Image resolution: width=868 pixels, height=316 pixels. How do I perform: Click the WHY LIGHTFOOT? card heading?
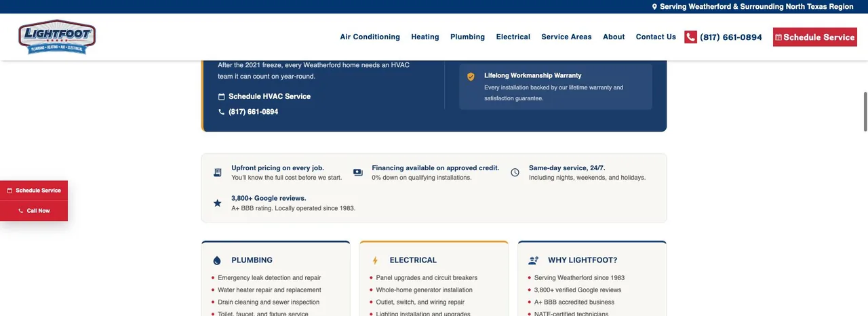tap(583, 260)
